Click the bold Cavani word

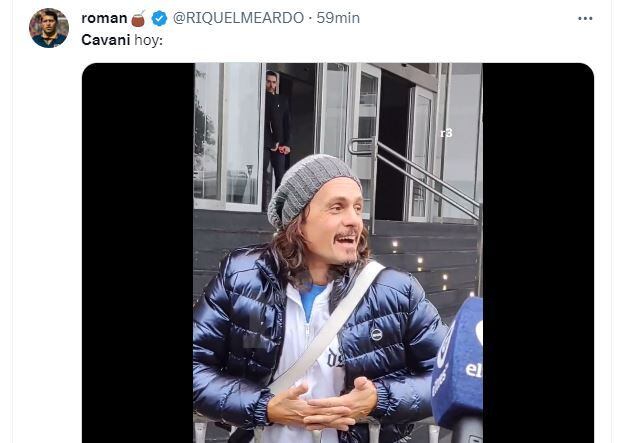click(106, 40)
